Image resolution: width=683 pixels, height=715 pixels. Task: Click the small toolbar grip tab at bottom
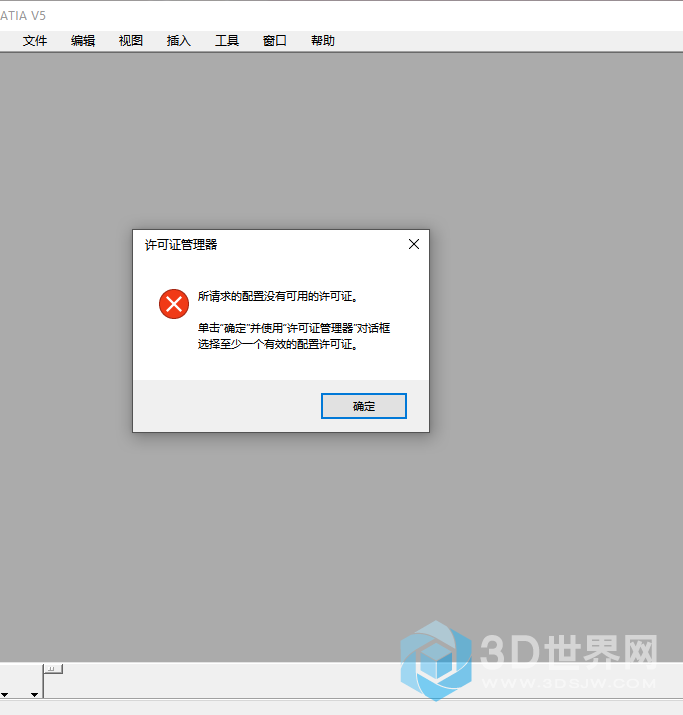(x=54, y=669)
